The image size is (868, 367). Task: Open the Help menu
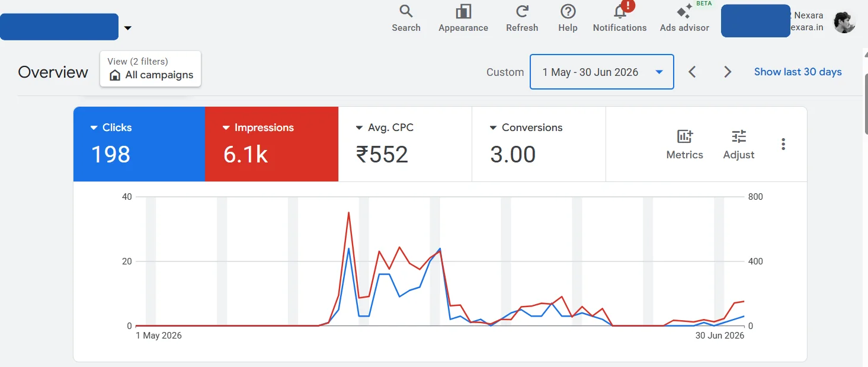568,18
